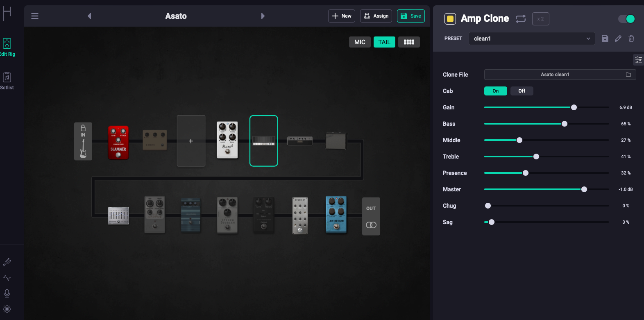This screenshot has width=644, height=320.
Task: Click the Assign button
Action: (x=376, y=16)
